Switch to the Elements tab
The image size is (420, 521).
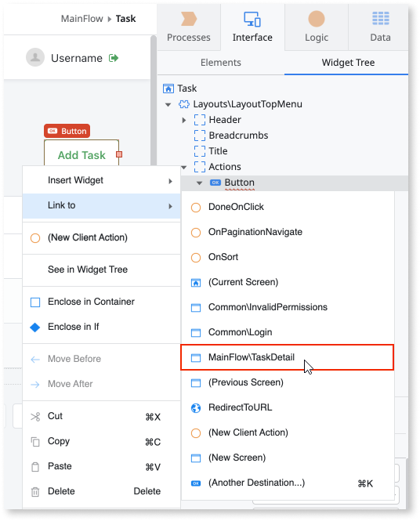[221, 63]
